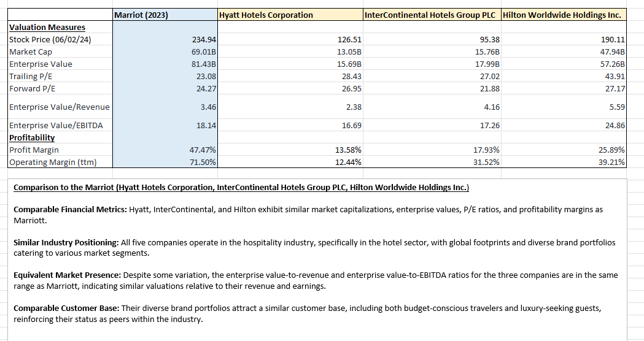Image resolution: width=644 pixels, height=341 pixels.
Task: Select the Forward P/E row label
Action: coord(60,89)
